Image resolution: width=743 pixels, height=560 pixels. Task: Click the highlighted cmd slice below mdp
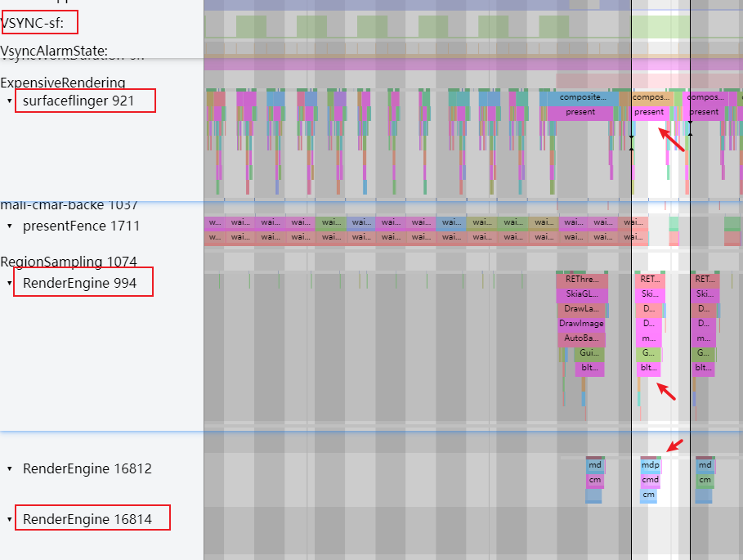pos(650,480)
